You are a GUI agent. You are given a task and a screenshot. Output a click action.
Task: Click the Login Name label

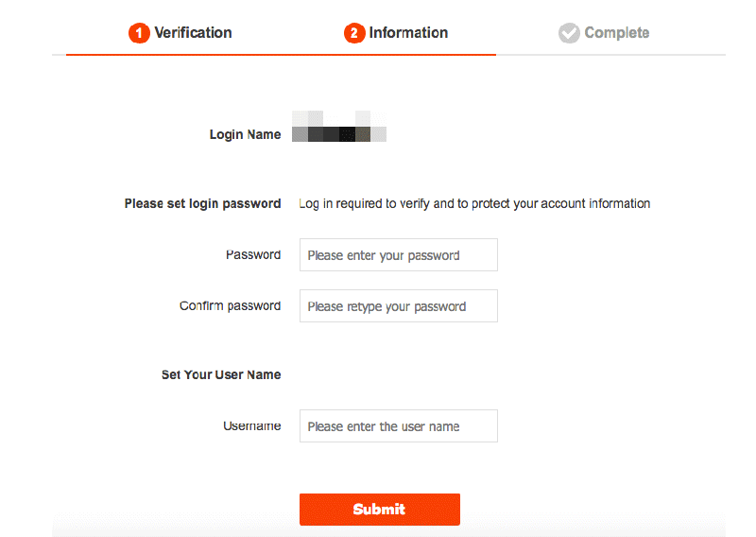pos(245,134)
